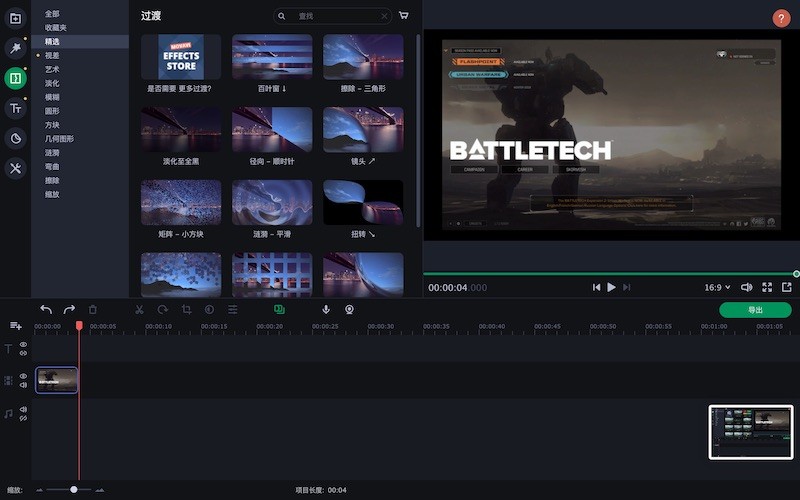Click the preview progress bar
800x500 pixels.
point(611,274)
